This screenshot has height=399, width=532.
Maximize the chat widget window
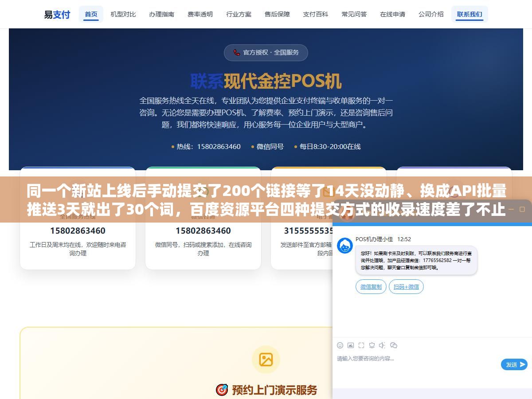click(522, 209)
